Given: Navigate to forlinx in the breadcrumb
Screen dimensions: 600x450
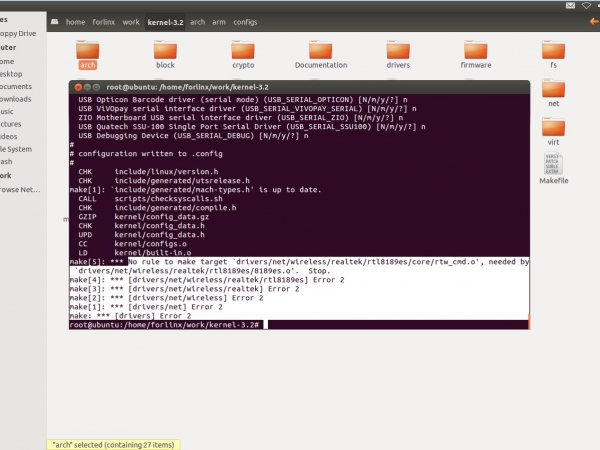Looking at the screenshot, I should point(105,21).
